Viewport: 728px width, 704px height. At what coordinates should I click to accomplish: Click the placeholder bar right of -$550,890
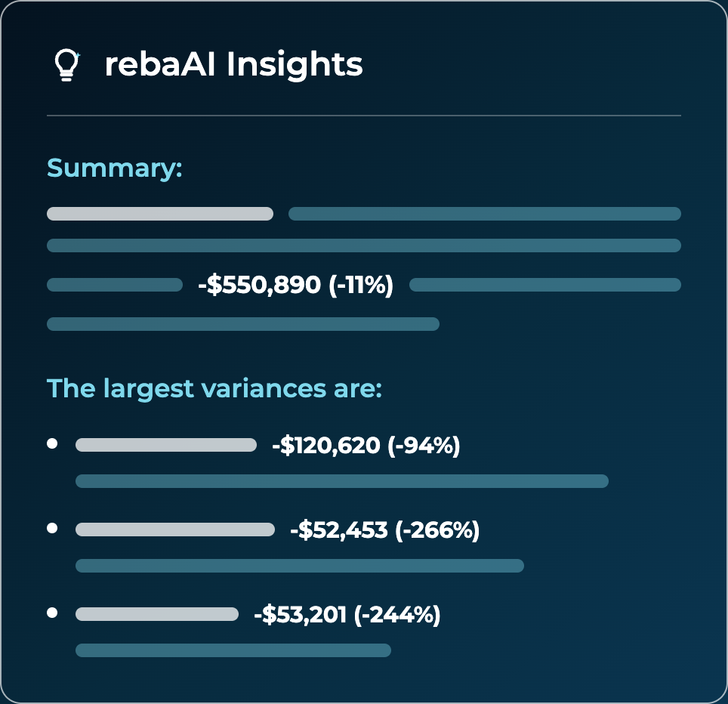click(x=545, y=285)
